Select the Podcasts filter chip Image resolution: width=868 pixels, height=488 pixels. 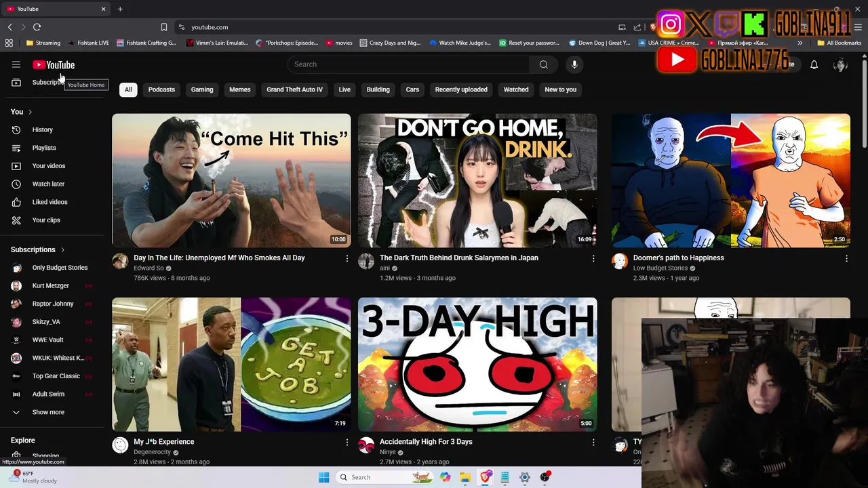pyautogui.click(x=161, y=89)
